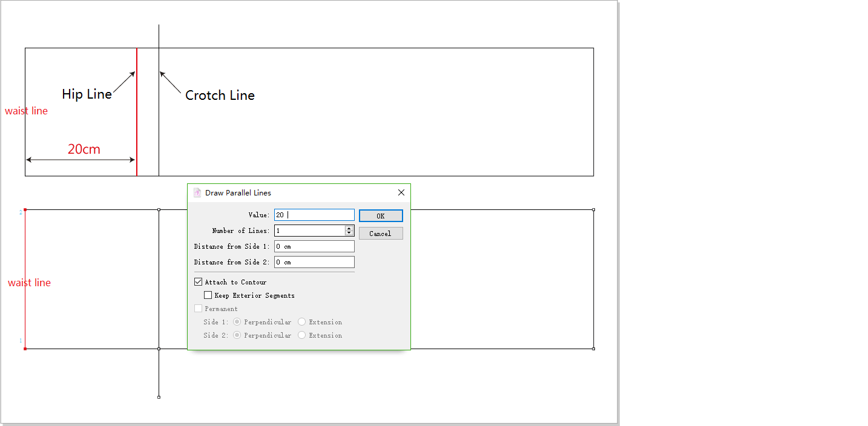The height and width of the screenshot is (426, 868).
Task: Toggle the Permanent checkbox
Action: click(x=199, y=309)
